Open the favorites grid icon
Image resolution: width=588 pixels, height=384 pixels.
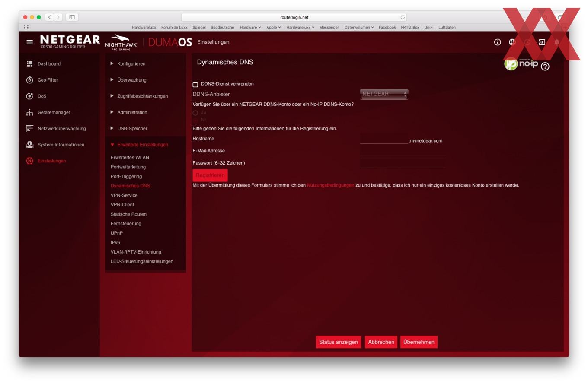[x=26, y=27]
